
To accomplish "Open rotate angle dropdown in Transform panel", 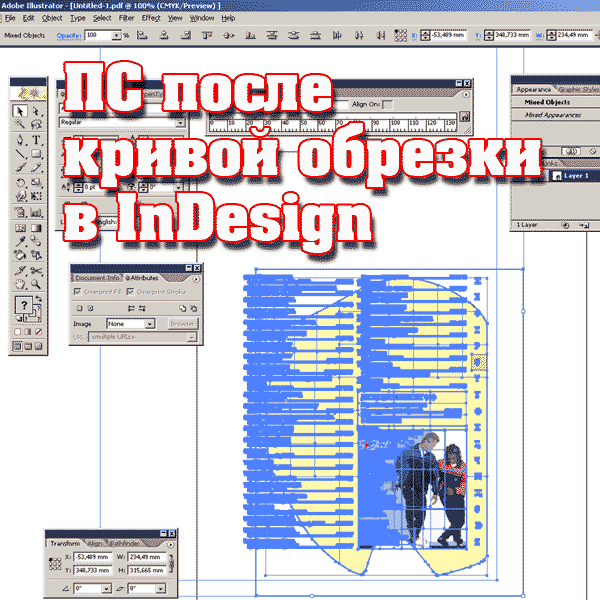I will 107,588.
